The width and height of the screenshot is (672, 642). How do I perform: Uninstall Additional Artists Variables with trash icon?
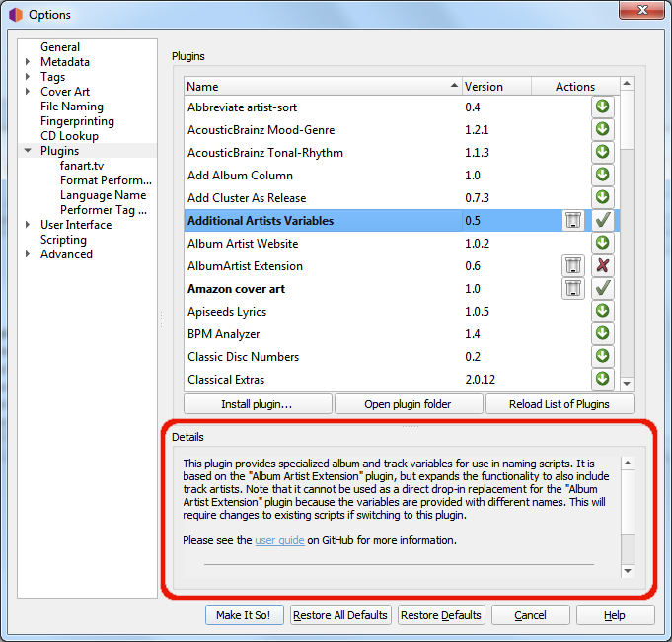(x=573, y=220)
